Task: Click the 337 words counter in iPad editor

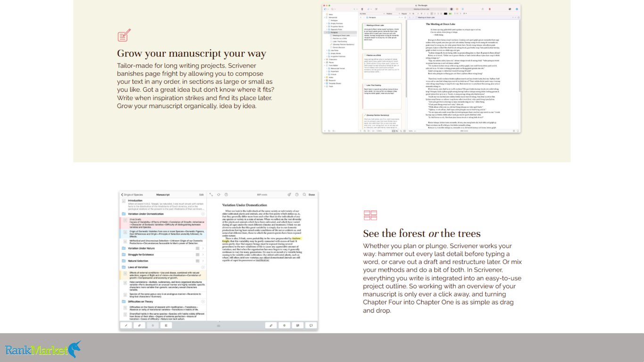Action: click(x=262, y=195)
